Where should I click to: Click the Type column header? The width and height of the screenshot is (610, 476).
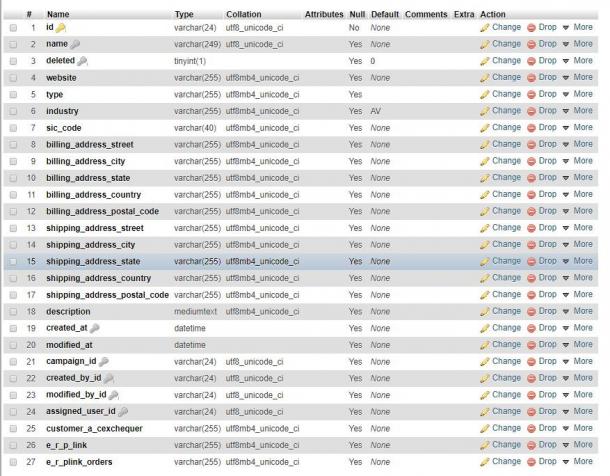click(184, 14)
